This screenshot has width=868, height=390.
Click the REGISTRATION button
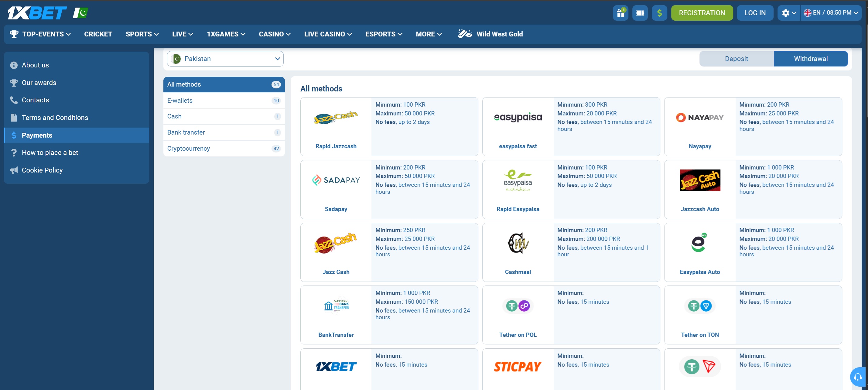702,13
